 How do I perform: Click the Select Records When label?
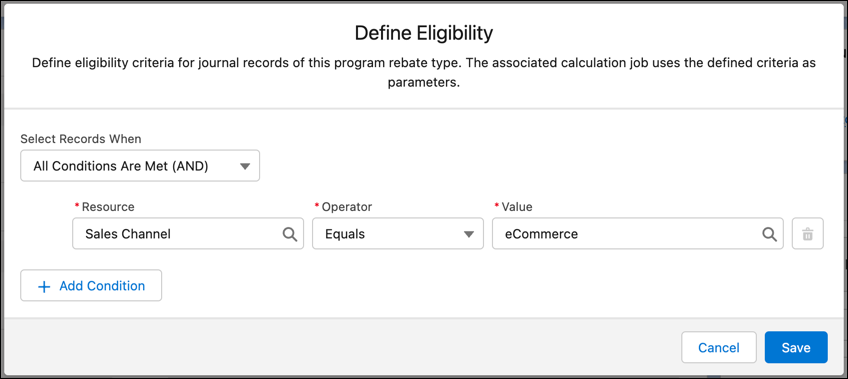[x=81, y=139]
